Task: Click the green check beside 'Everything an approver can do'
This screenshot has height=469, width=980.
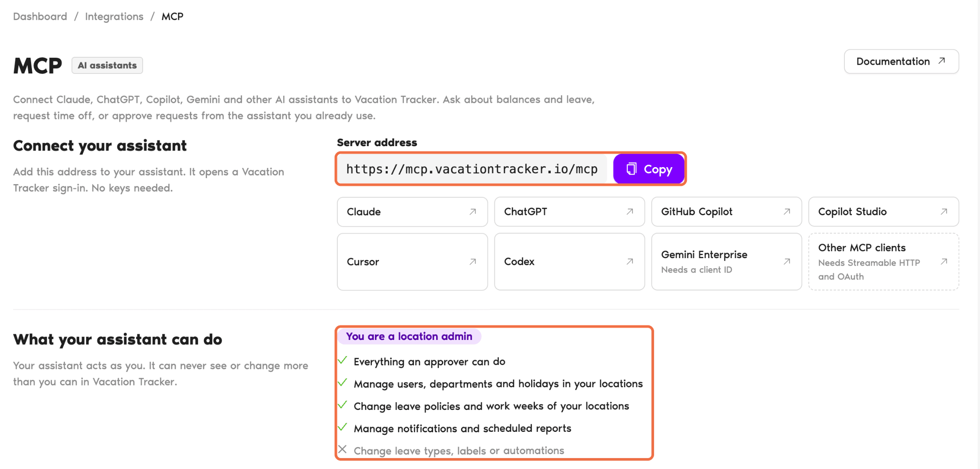Action: point(343,360)
